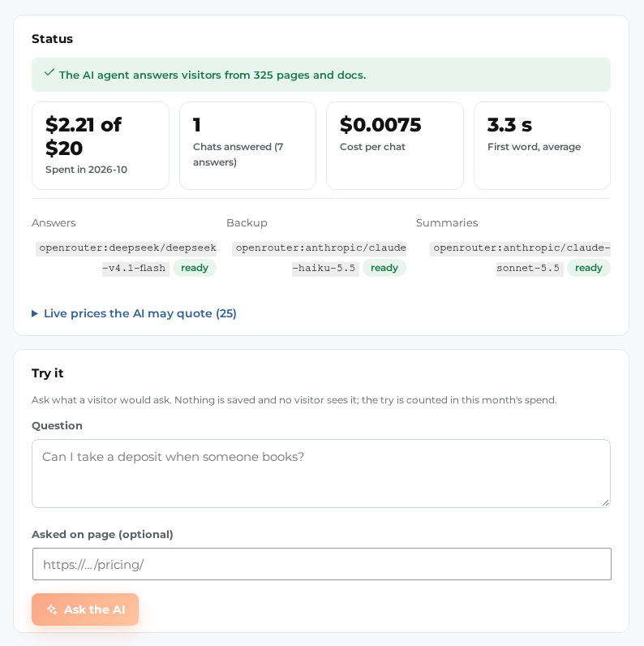Click the Spent in 2026-10 caption
The width and height of the screenshot is (644, 646).
click(x=86, y=170)
